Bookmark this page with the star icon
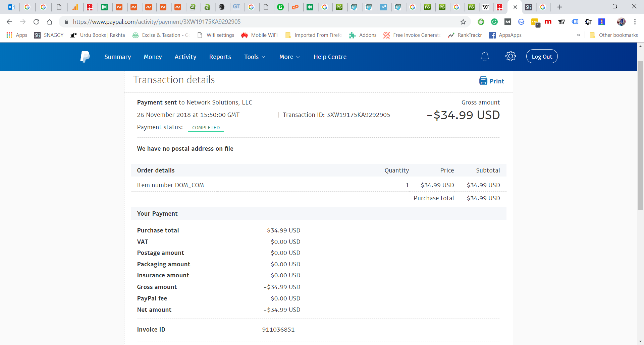The height and width of the screenshot is (345, 644). pyautogui.click(x=463, y=22)
